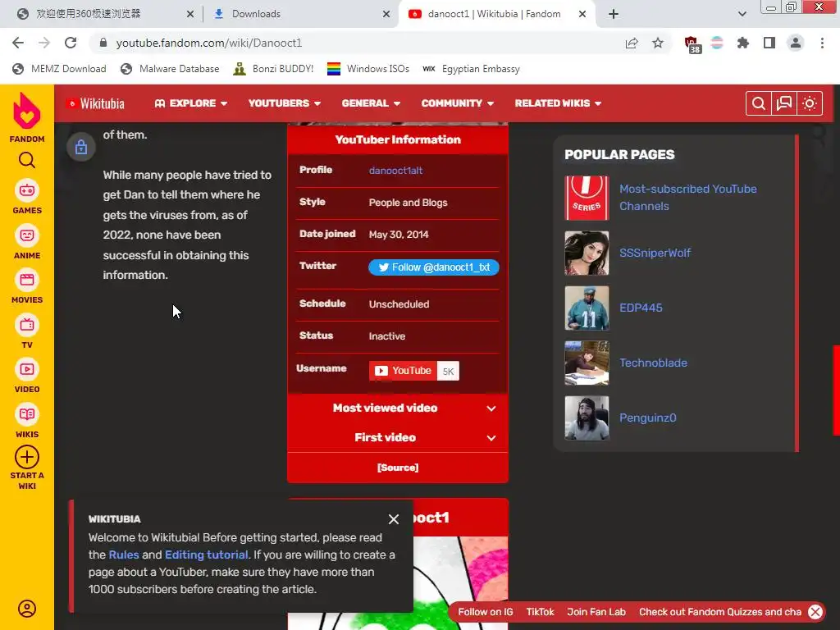Open Bonzi BUDDY! bookmark
840x630 pixels.
point(273,69)
